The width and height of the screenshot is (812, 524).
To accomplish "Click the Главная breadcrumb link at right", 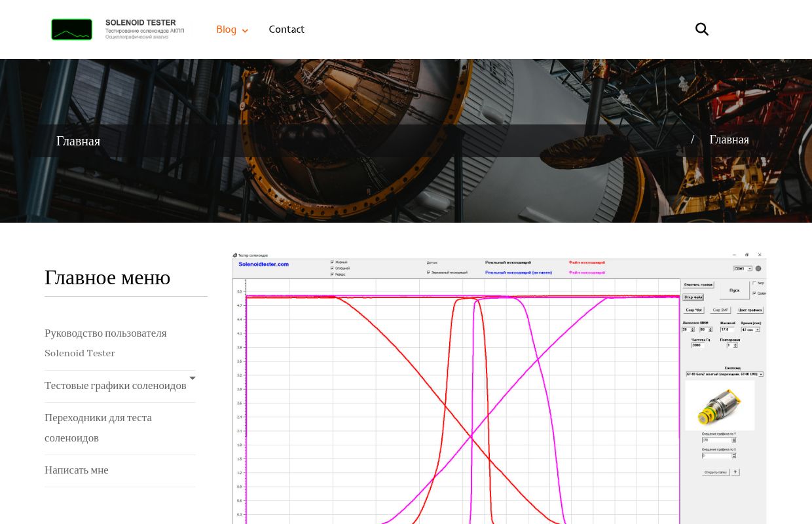I will 729,140.
